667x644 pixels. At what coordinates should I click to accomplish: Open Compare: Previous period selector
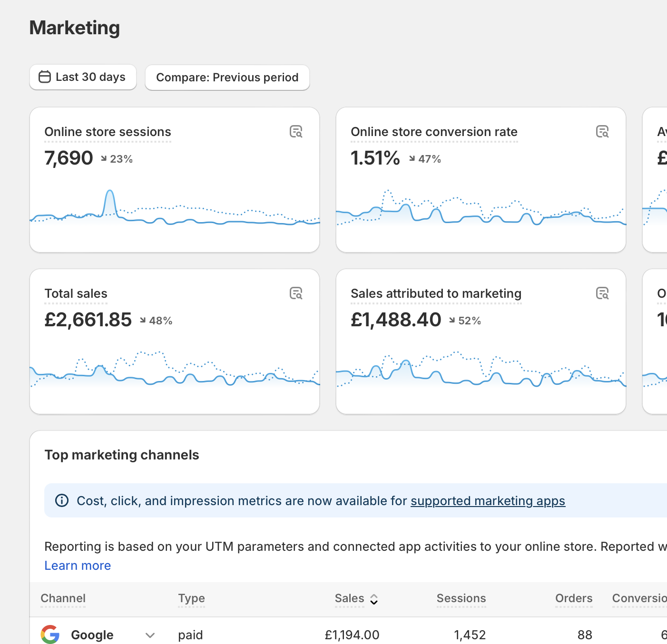(227, 78)
